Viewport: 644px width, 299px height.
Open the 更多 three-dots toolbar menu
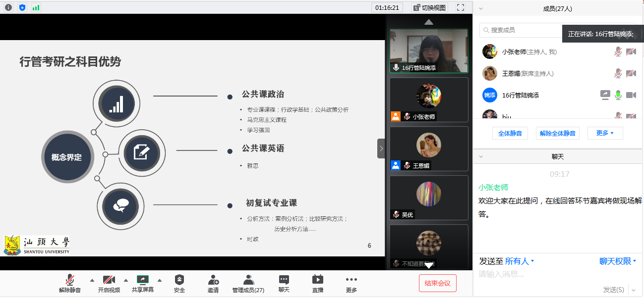(351, 280)
